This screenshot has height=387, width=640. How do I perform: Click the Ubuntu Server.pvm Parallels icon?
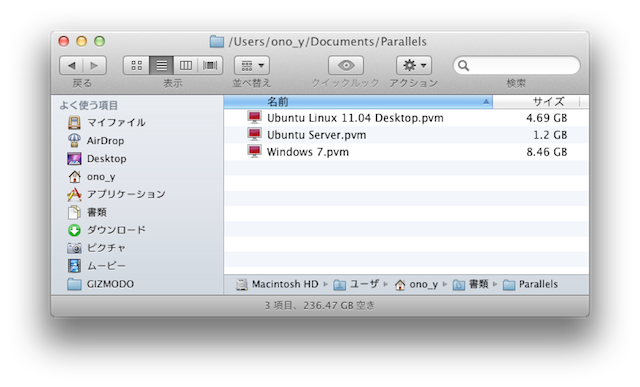click(x=254, y=134)
